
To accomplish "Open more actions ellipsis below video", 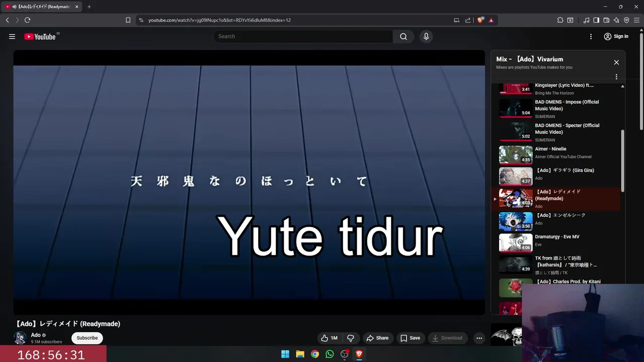I will coord(479,338).
